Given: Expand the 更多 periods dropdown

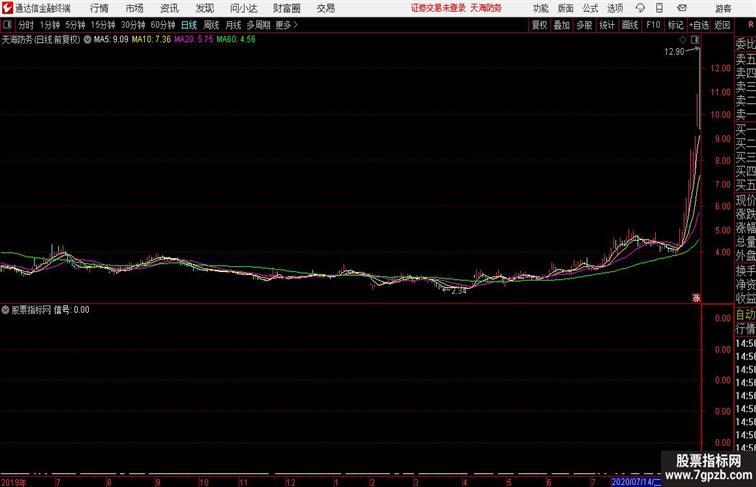Looking at the screenshot, I should pyautogui.click(x=286, y=25).
